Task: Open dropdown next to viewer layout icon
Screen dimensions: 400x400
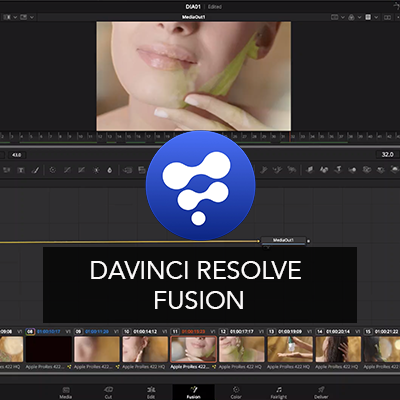Action: [x=15, y=17]
